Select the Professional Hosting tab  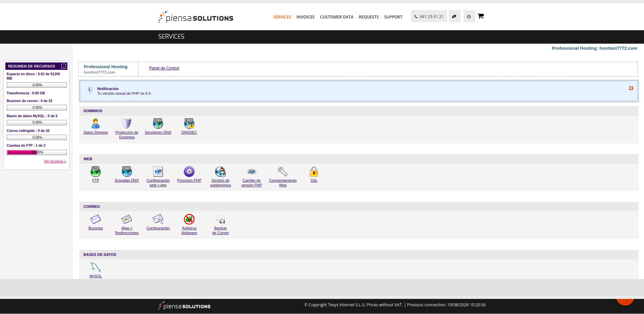tap(108, 69)
